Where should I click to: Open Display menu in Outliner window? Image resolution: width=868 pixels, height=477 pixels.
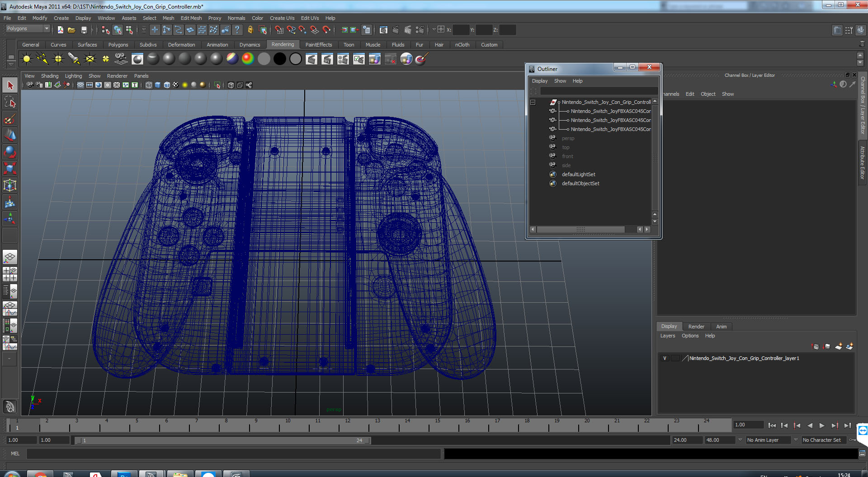(540, 81)
